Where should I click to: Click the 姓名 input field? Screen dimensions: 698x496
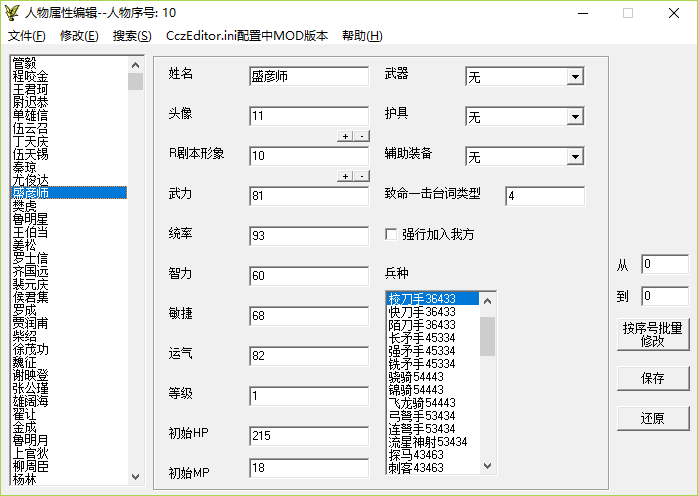click(x=309, y=76)
